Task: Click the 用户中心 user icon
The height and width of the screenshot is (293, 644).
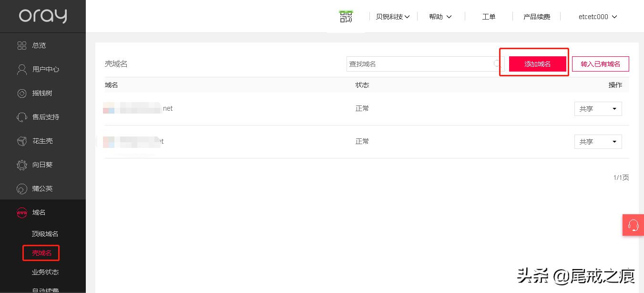Action: tap(22, 69)
